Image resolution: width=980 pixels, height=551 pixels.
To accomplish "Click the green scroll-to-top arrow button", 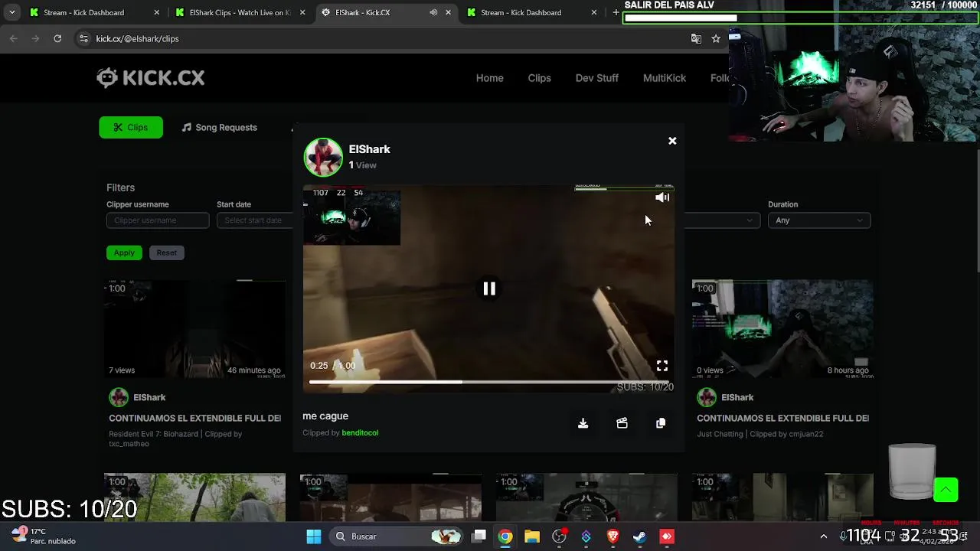I will click(x=946, y=490).
